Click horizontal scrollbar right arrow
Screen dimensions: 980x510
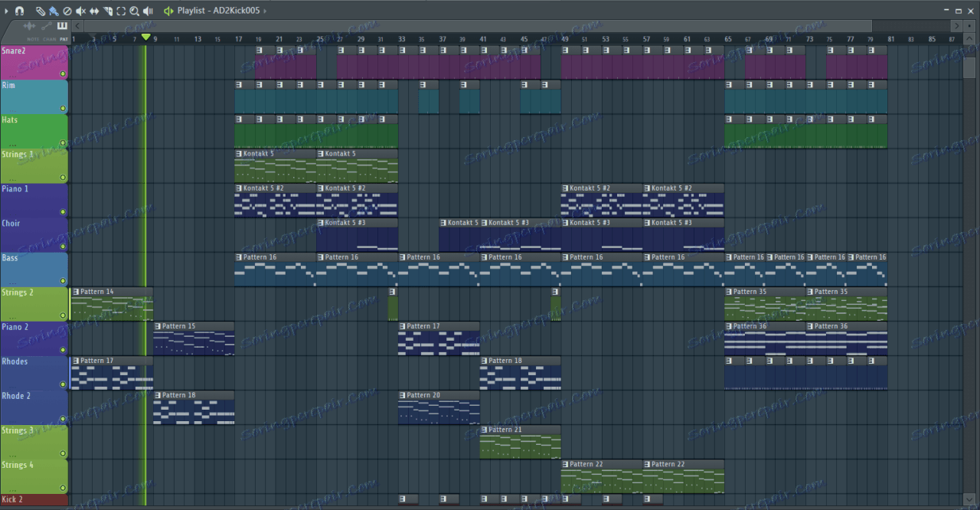click(x=956, y=25)
